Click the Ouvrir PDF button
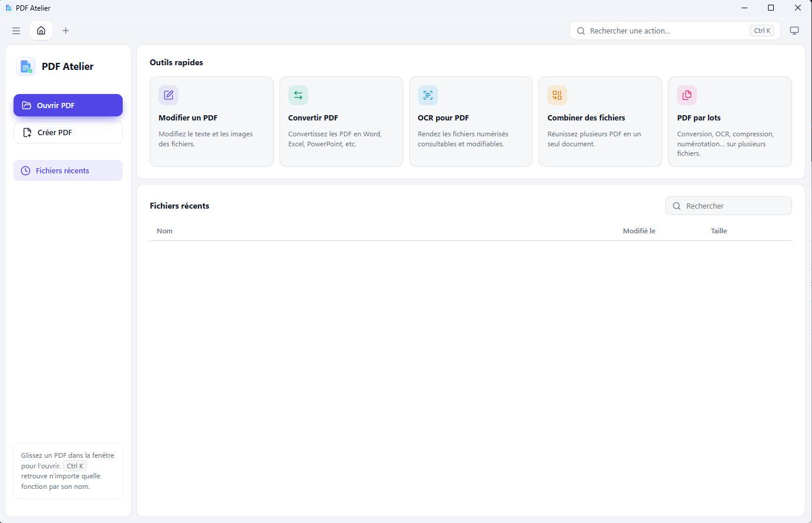Screen dimensions: 812x523 tap(68, 105)
